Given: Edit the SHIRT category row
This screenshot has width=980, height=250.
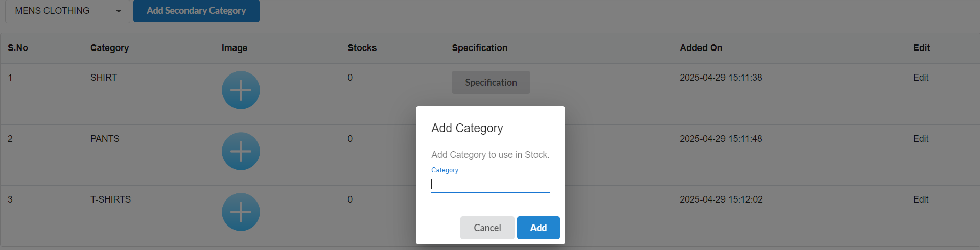Looking at the screenshot, I should click(921, 78).
